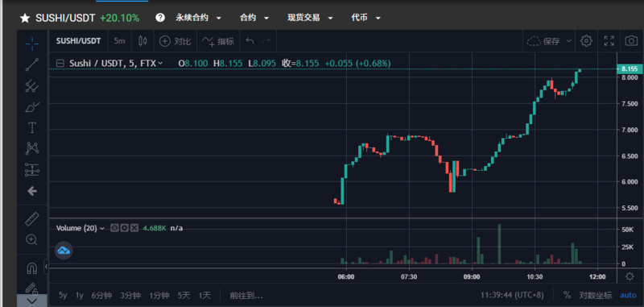Click the zoom in magnifier tool
This screenshot has width=644, height=307.
(x=32, y=239)
